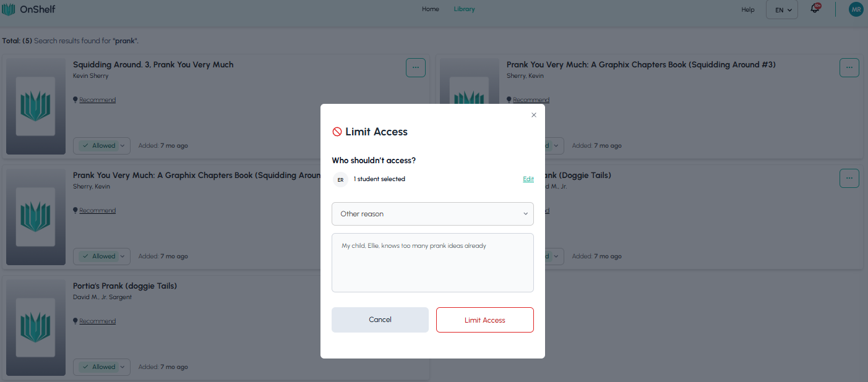Open the Help link
Screen dimensions: 868x382
tap(748, 10)
